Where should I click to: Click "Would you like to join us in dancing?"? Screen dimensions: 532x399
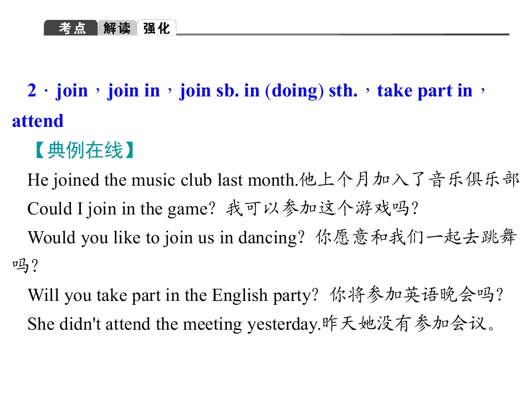[x=166, y=238]
